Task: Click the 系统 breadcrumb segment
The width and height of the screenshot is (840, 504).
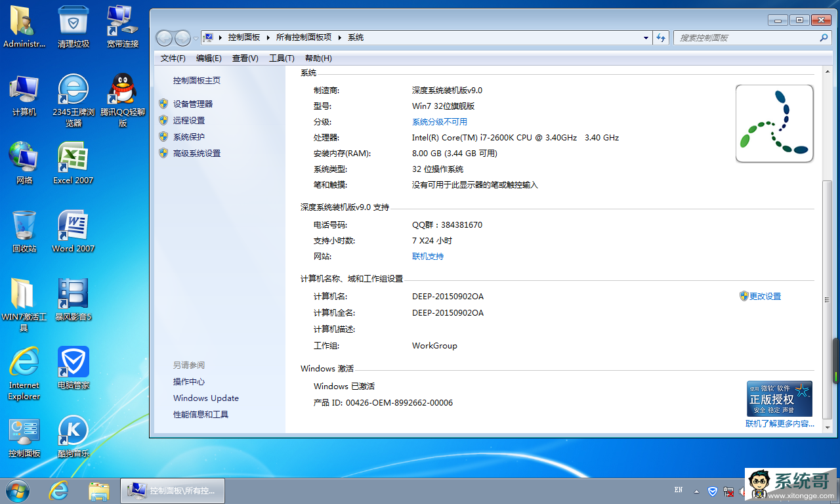Action: pos(356,37)
